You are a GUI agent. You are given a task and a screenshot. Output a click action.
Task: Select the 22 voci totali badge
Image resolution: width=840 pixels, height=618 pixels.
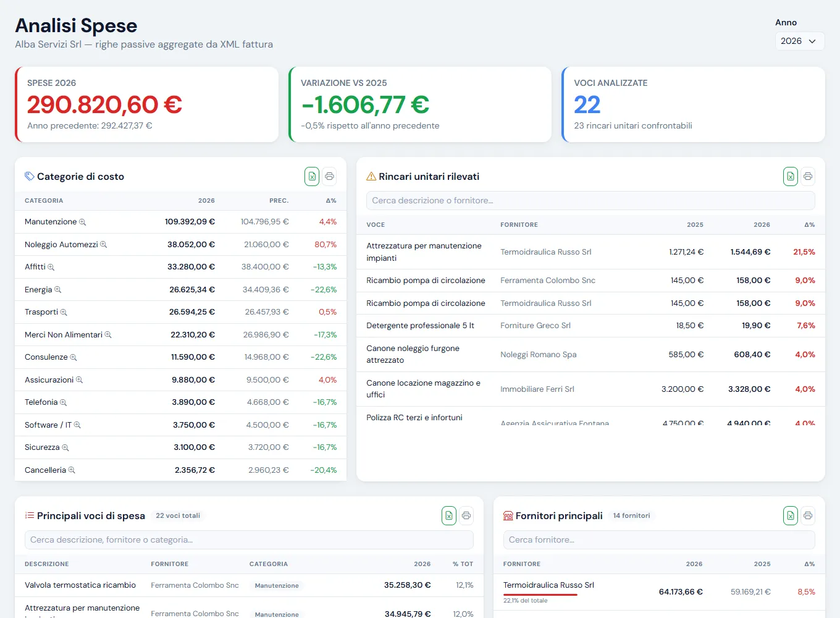click(x=178, y=515)
